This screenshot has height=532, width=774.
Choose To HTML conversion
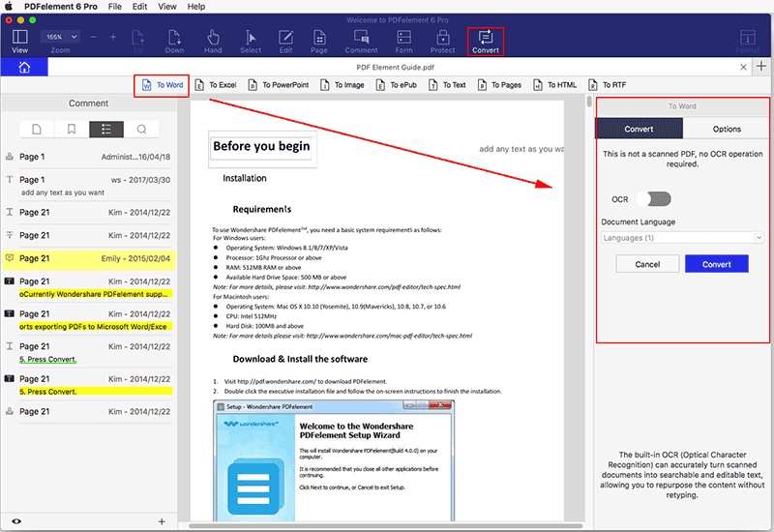pyautogui.click(x=554, y=85)
